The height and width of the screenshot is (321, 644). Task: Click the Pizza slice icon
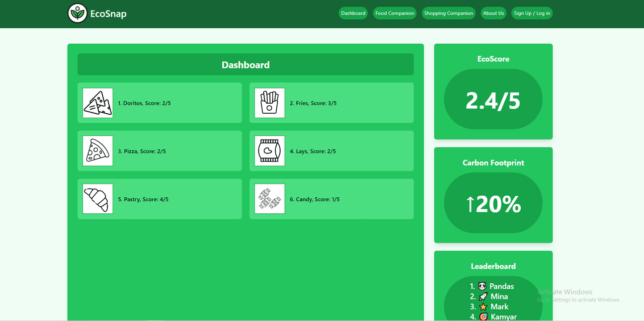pyautogui.click(x=98, y=151)
